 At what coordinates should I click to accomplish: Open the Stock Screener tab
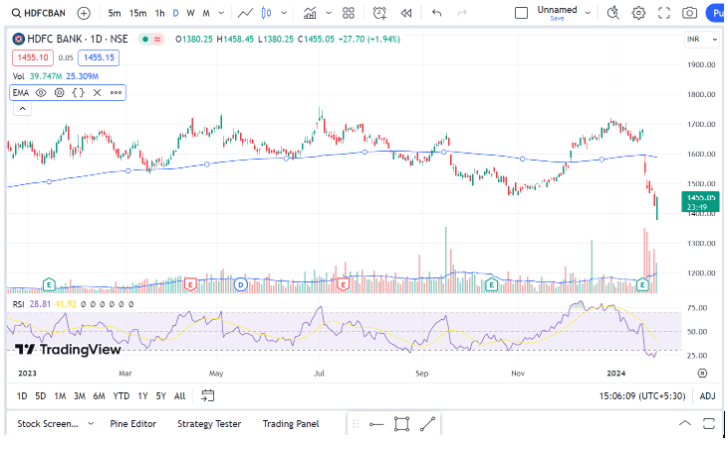click(x=48, y=424)
